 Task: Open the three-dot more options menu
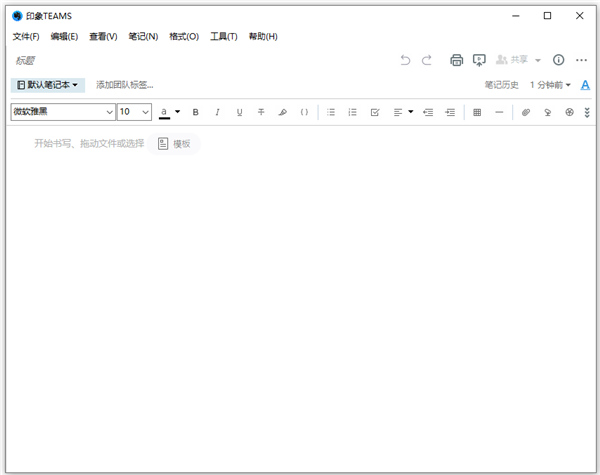[581, 60]
